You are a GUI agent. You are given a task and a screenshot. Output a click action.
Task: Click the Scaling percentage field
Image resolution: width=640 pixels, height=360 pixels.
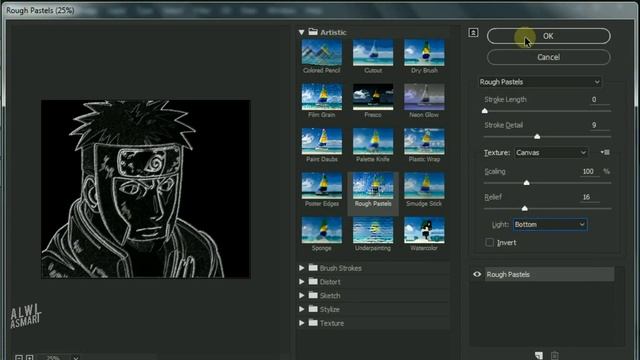coord(589,171)
